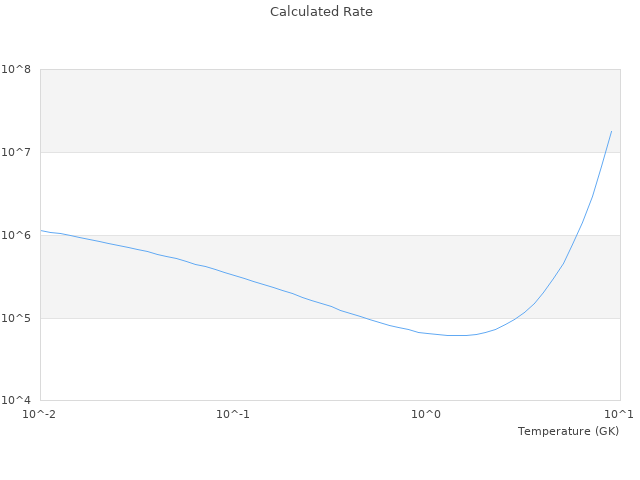Click the 10^0 x-axis tick label

[x=426, y=414]
